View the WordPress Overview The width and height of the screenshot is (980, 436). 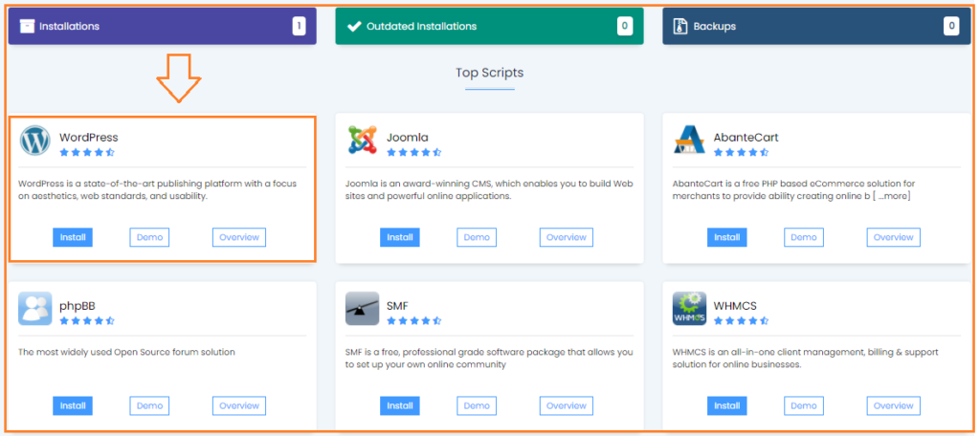pos(239,237)
